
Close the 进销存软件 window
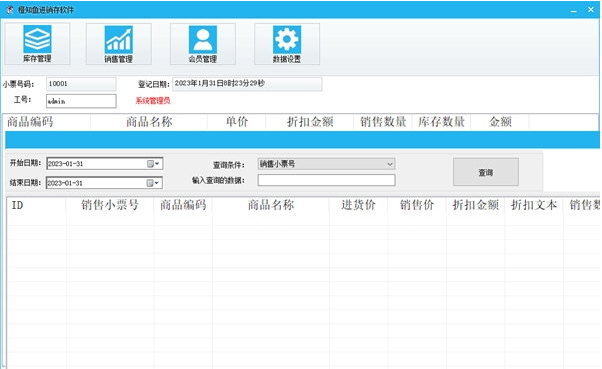coord(591,10)
